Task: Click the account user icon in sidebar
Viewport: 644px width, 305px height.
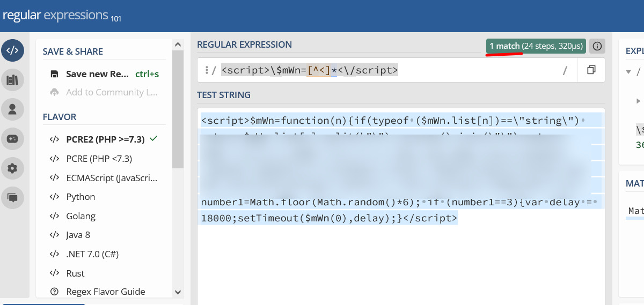Action: coord(13,109)
